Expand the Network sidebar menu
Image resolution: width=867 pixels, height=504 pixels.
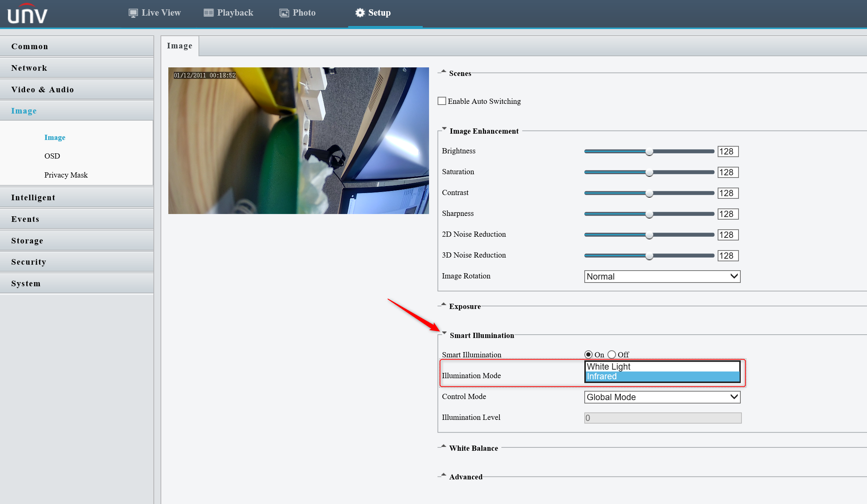click(x=77, y=68)
